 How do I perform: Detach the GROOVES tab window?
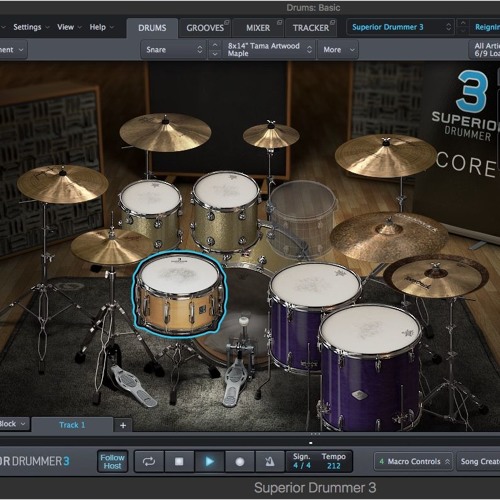[x=227, y=22]
